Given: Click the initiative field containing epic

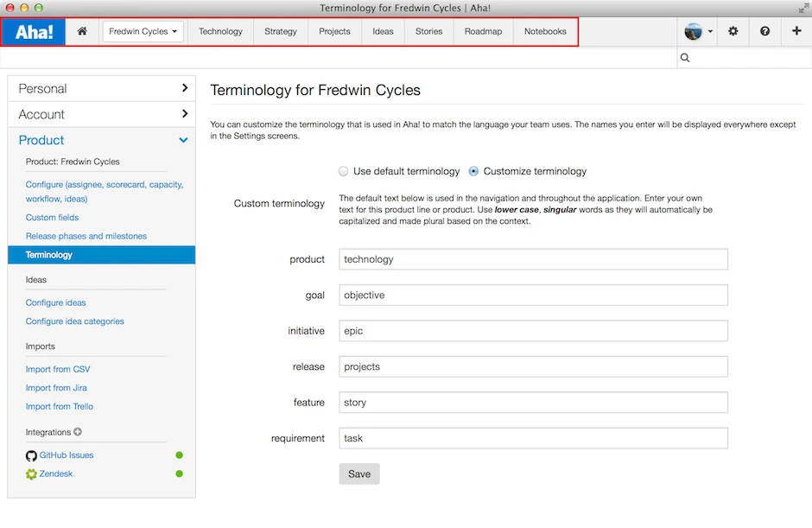Looking at the screenshot, I should [533, 331].
